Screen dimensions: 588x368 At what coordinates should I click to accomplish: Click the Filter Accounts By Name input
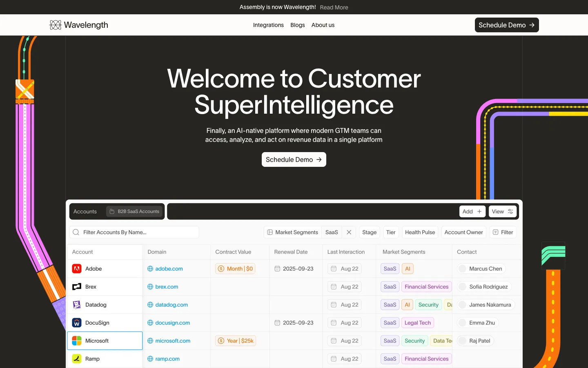tap(134, 232)
